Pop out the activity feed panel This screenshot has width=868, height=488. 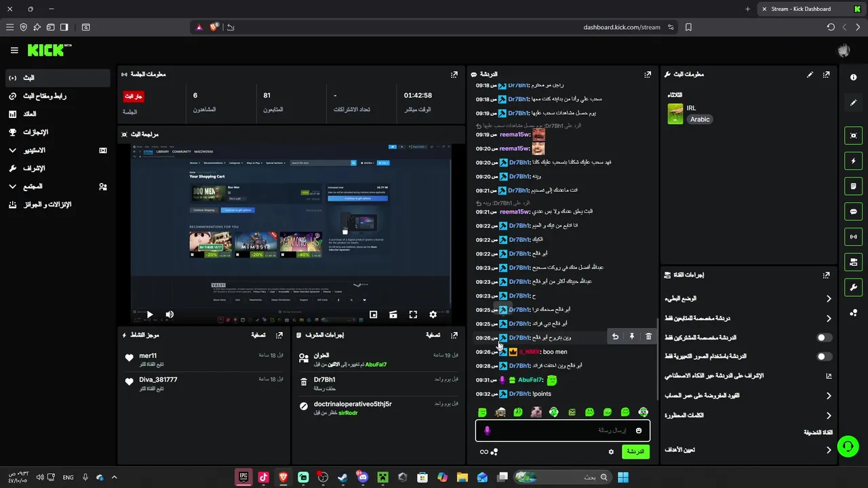[279, 335]
